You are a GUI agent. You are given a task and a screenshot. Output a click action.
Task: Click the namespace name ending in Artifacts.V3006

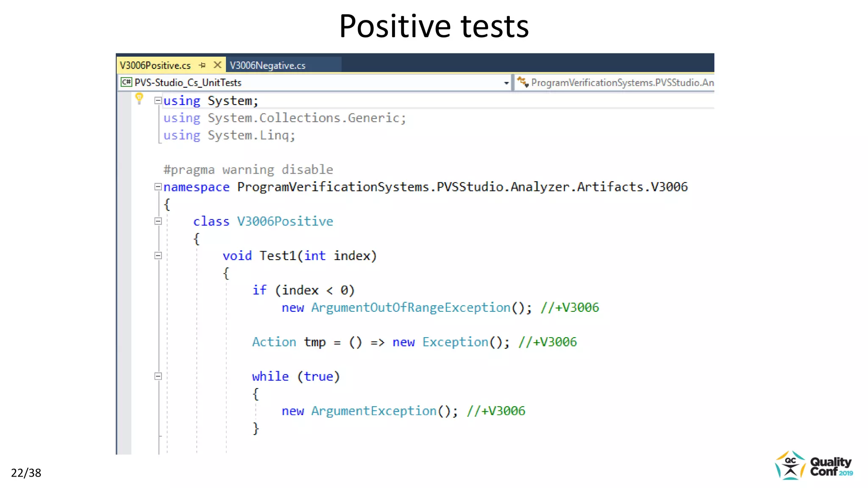462,187
